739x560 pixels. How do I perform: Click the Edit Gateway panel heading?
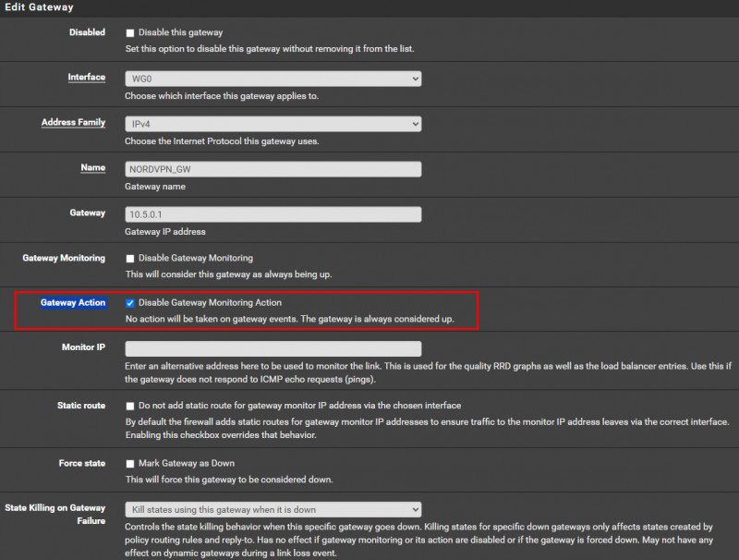[41, 7]
